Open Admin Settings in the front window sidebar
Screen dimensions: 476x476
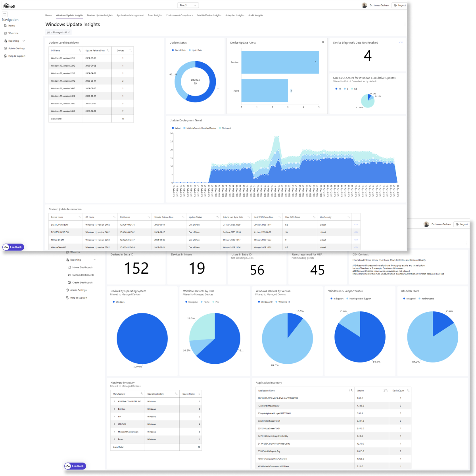16,48
